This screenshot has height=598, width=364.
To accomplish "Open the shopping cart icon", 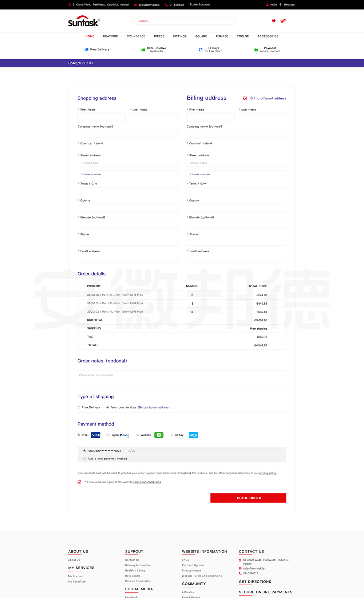I will [x=282, y=22].
